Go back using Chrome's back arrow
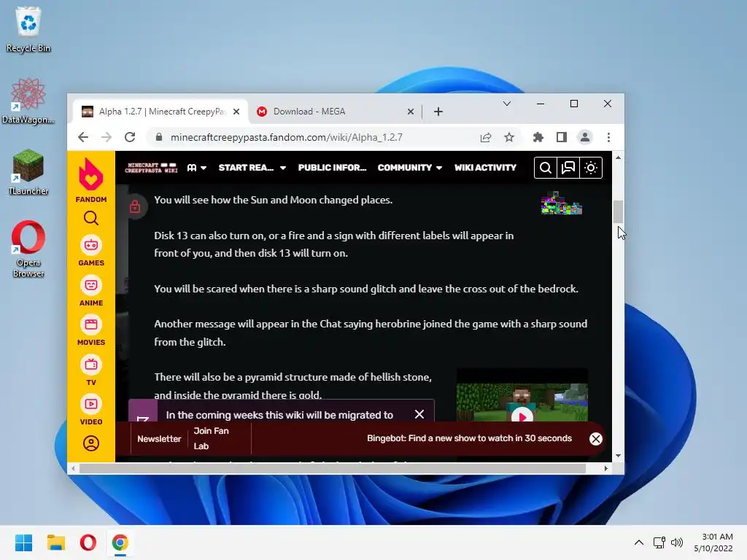The height and width of the screenshot is (560, 747). (x=83, y=137)
